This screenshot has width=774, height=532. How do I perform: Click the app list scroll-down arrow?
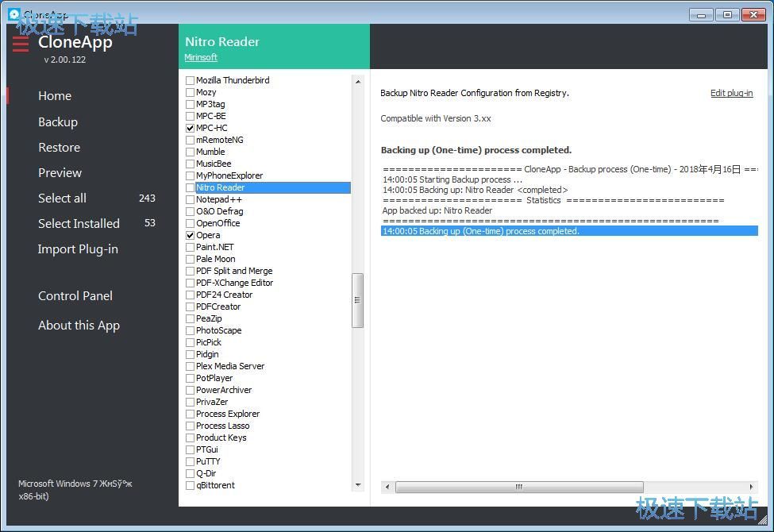[358, 485]
